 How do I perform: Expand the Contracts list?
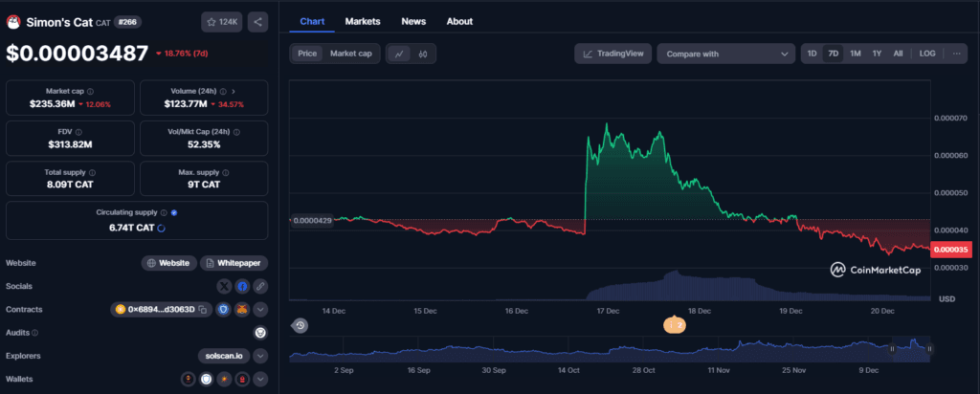260,309
